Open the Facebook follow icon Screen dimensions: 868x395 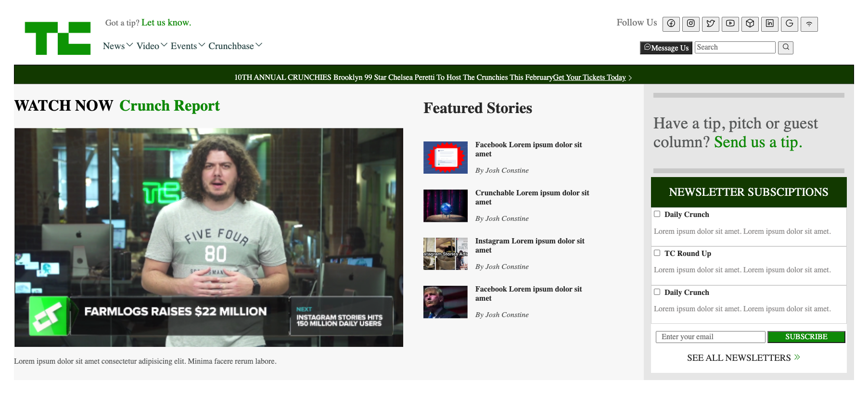[671, 24]
